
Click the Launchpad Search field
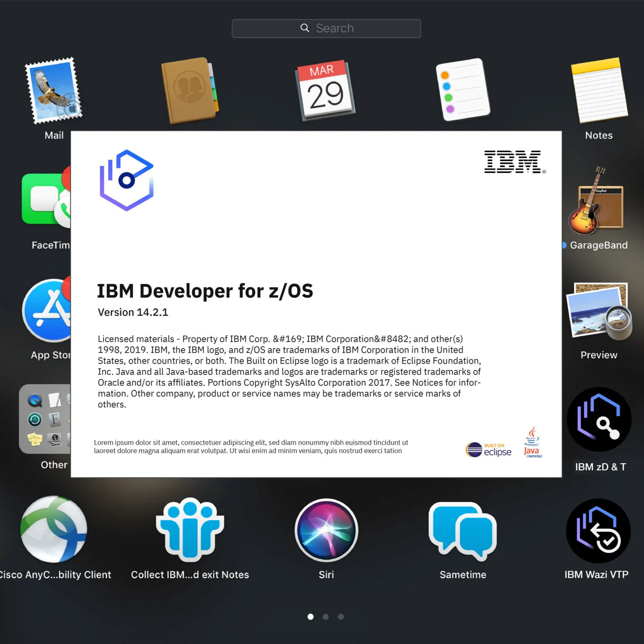click(326, 28)
